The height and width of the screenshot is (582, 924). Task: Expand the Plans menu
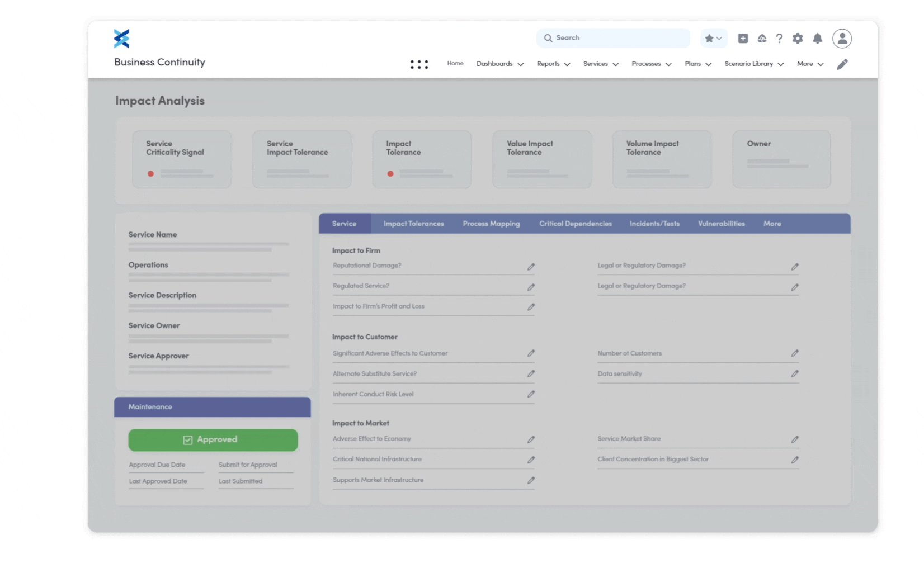point(698,64)
